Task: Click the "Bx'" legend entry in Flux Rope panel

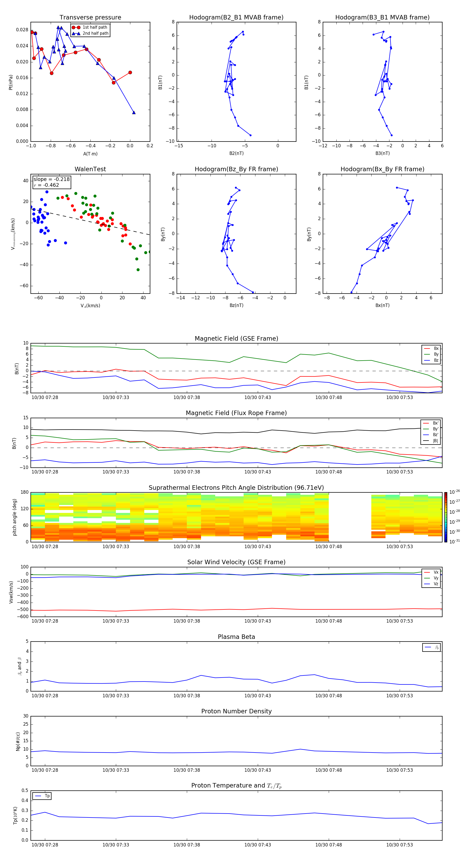Action: point(431,423)
